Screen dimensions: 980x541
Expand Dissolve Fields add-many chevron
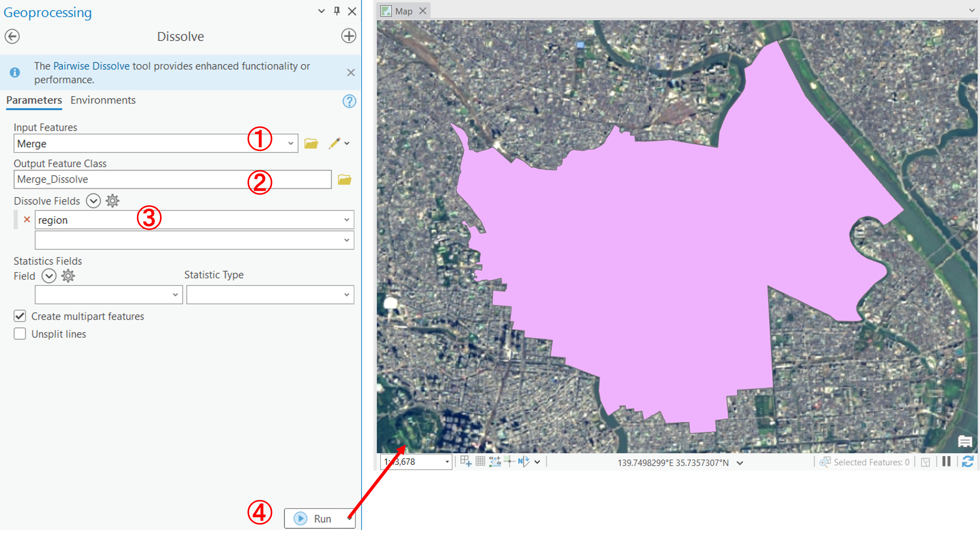(x=93, y=201)
